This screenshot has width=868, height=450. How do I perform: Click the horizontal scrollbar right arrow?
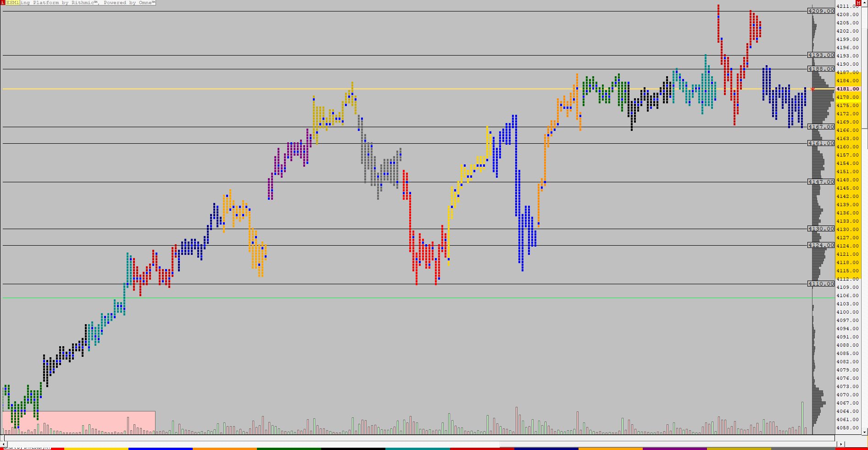pyautogui.click(x=840, y=444)
